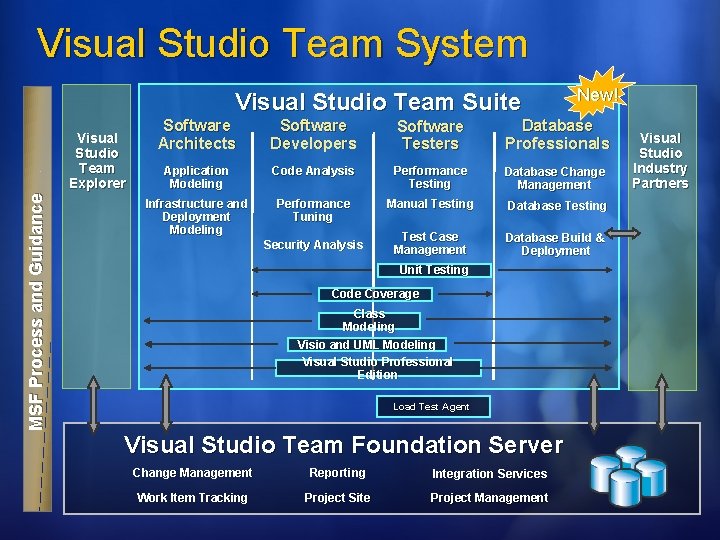The image size is (720, 540).
Task: Click Reporting in Foundation Server
Action: click(x=337, y=473)
